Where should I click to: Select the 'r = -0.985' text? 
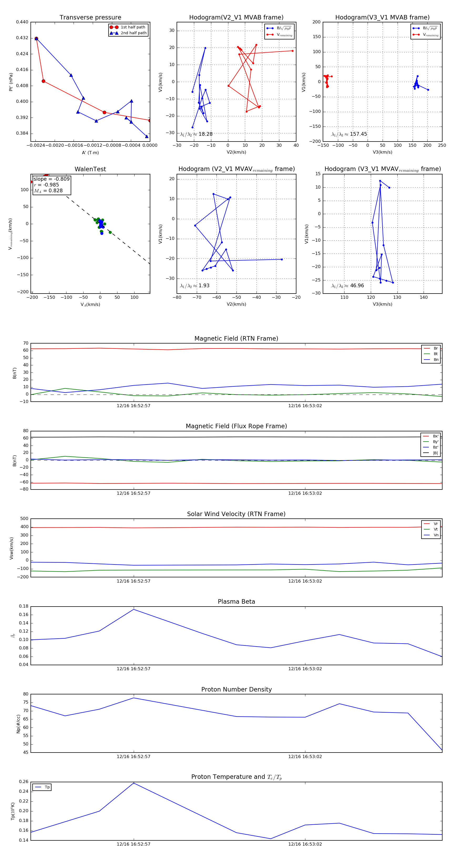46,185
